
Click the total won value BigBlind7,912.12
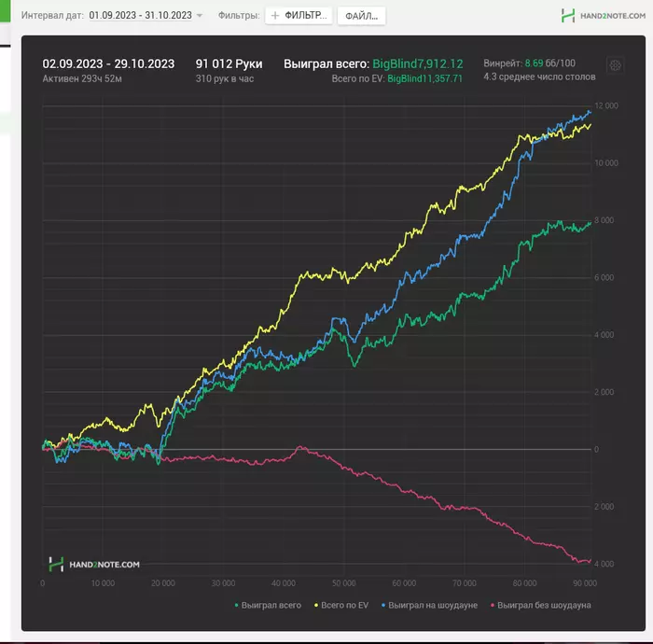(417, 63)
